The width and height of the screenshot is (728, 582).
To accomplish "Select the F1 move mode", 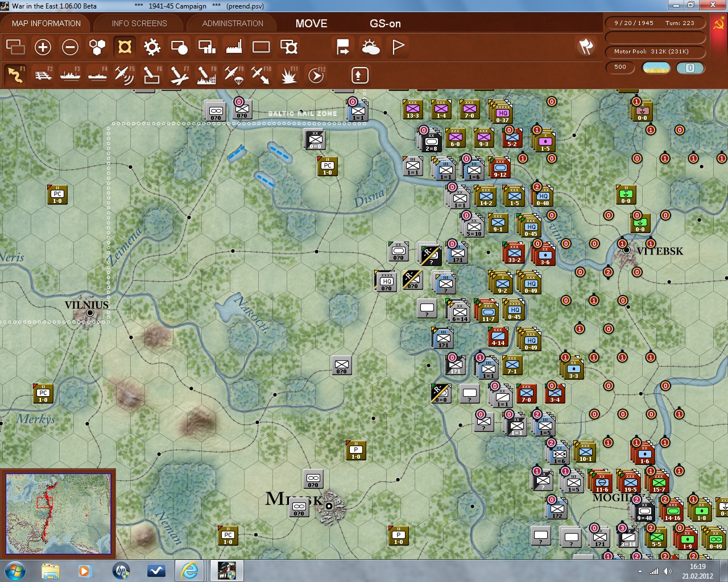I will 15,75.
